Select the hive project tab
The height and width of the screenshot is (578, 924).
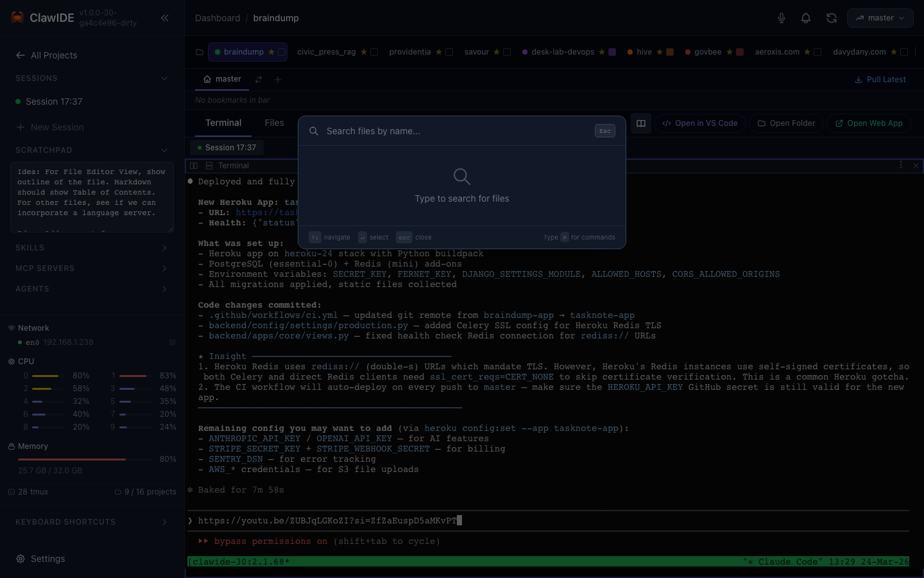pyautogui.click(x=644, y=52)
